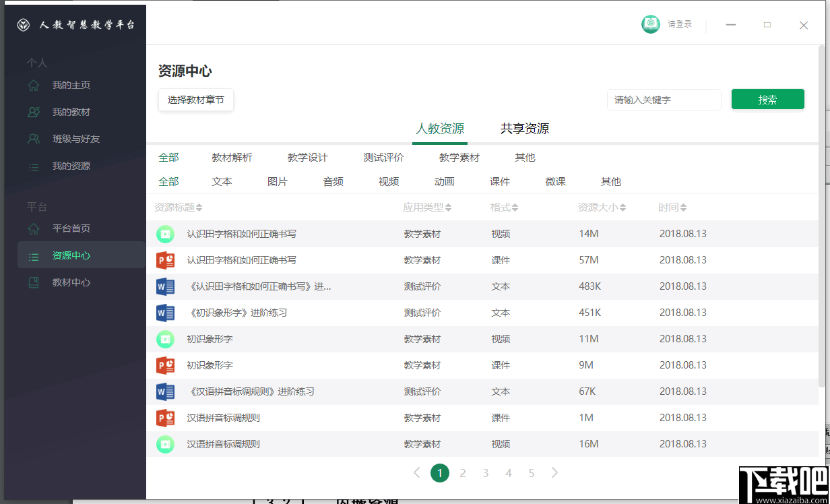Click the video icon beside 认识田字格和如何正确书写

165,233
